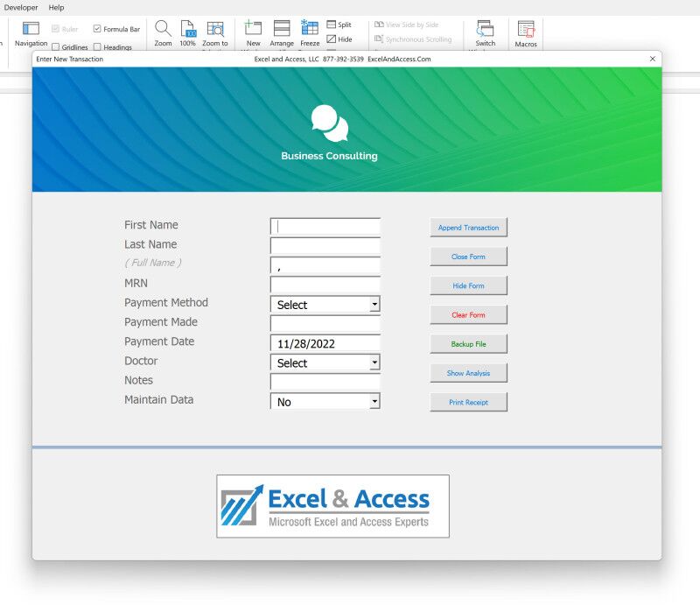Click the Arrange All icon
Screen dimensions: 700x612
point(282,28)
